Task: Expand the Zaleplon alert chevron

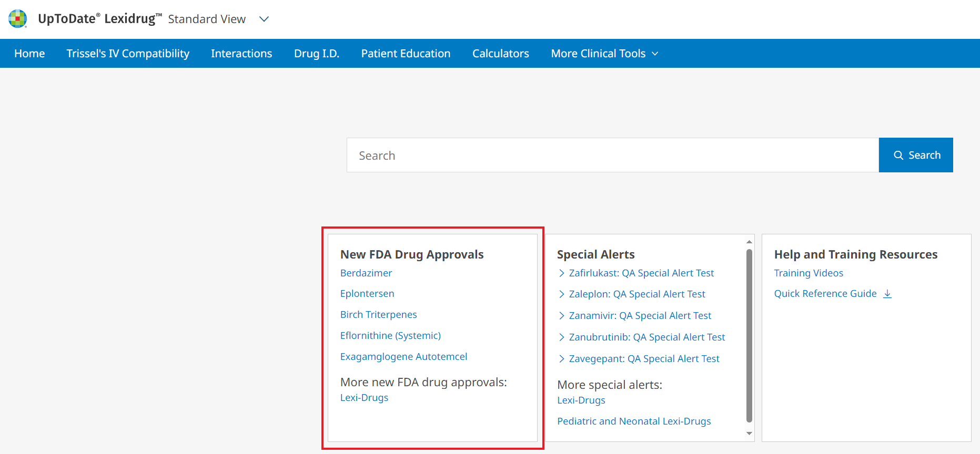Action: (x=561, y=294)
